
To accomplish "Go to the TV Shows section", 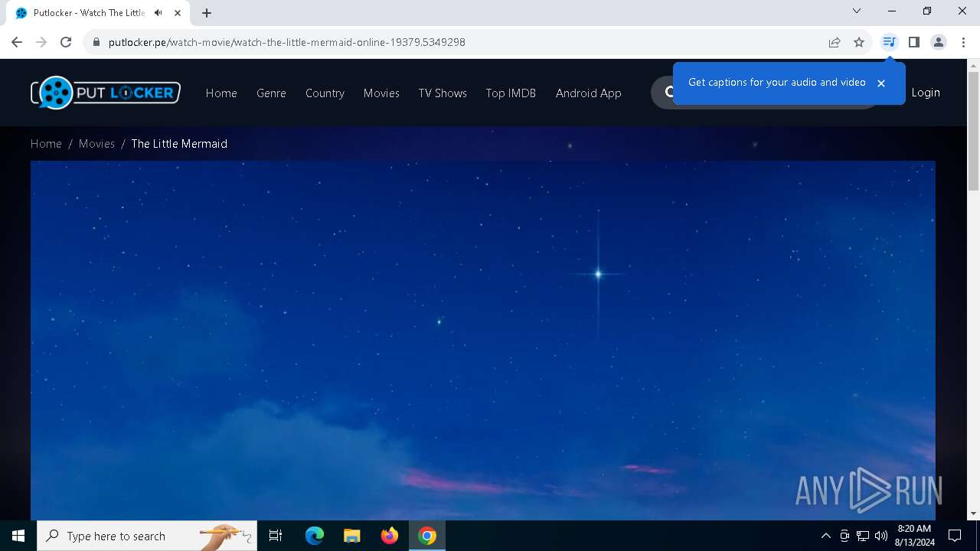I will coord(443,93).
